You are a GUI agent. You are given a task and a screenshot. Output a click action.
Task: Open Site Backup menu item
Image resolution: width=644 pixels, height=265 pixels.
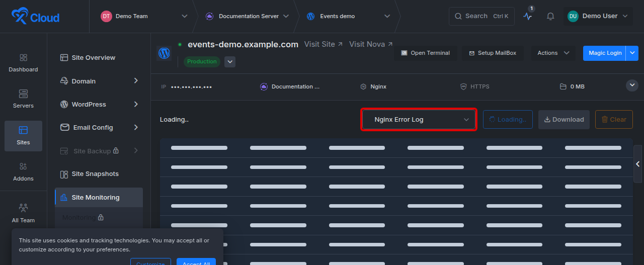click(x=99, y=151)
